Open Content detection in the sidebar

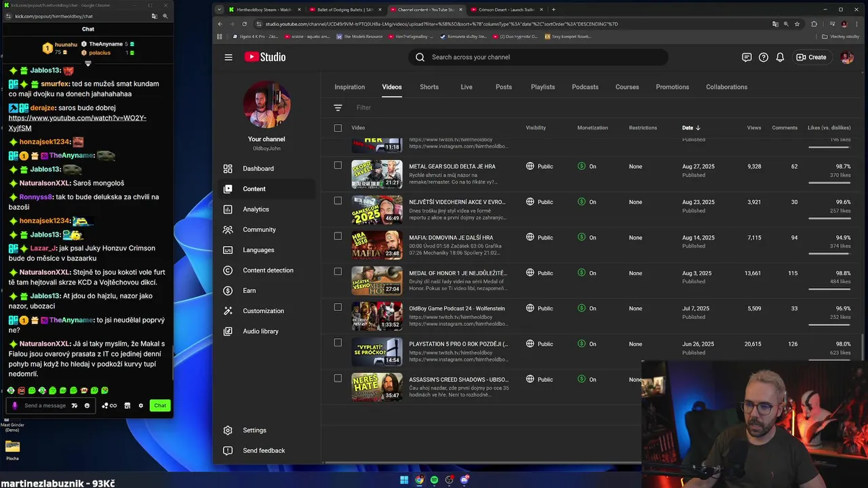click(x=268, y=270)
